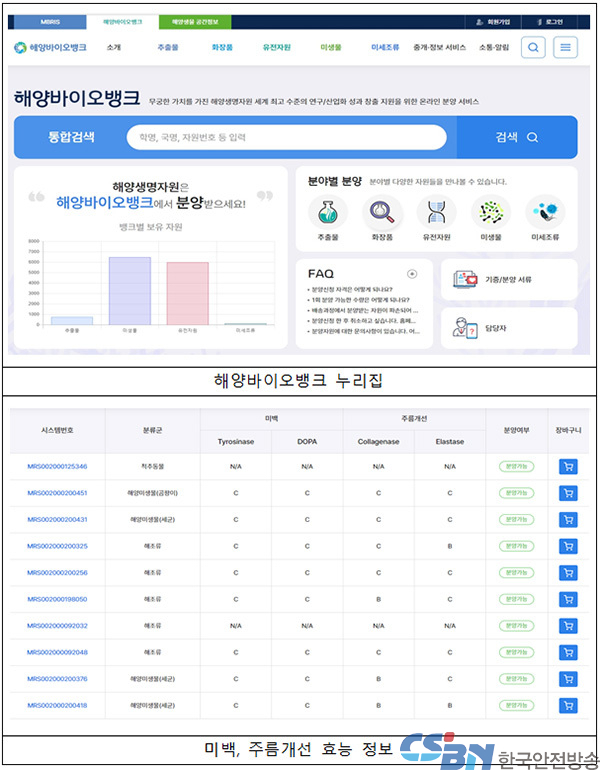The width and height of the screenshot is (600, 770).
Task: Click the search magnifier icon in header
Action: (x=533, y=48)
